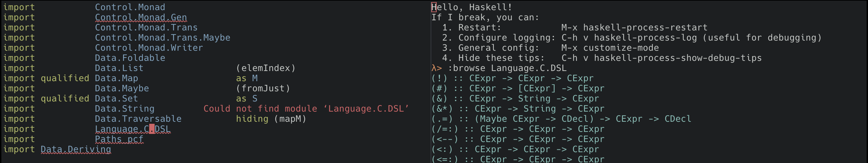Image resolution: width=868 pixels, height=163 pixels.
Task: Click the red 'Could not find module' error
Action: point(306,109)
